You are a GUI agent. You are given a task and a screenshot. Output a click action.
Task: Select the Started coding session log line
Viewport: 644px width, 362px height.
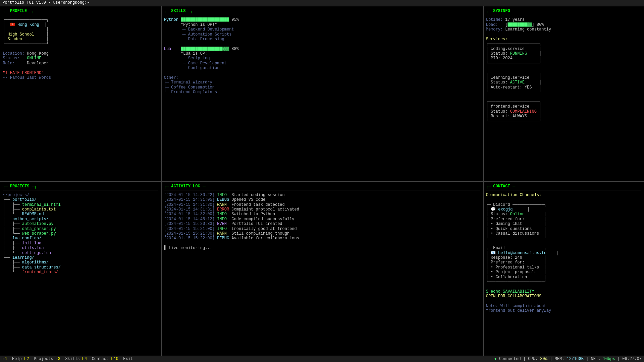point(224,195)
